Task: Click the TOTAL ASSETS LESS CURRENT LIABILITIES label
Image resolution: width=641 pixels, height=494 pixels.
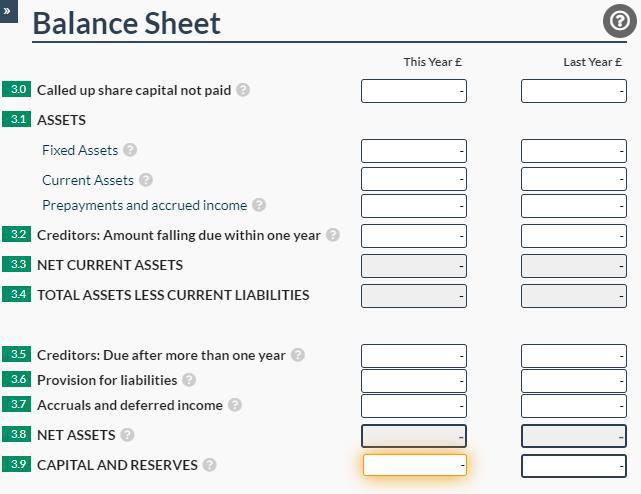Action: [173, 295]
